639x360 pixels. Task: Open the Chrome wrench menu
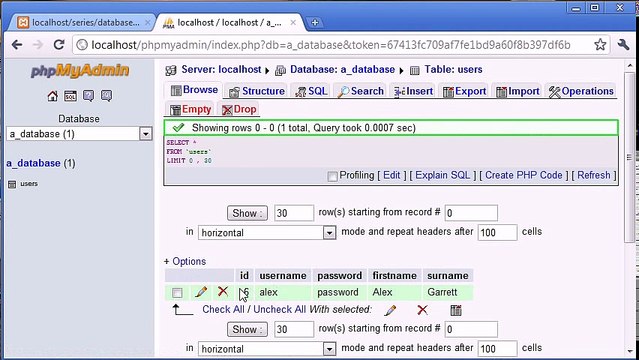click(x=624, y=44)
